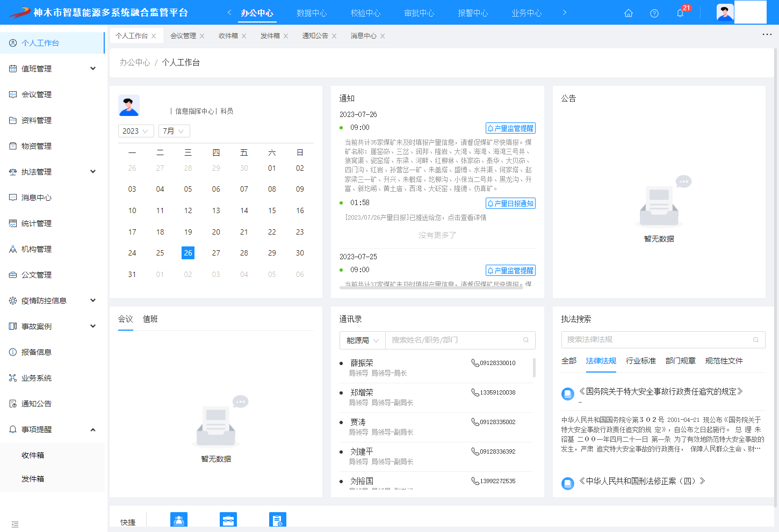This screenshot has height=532, width=779.
Task: Close the 消息中心 tab
Action: (x=383, y=36)
